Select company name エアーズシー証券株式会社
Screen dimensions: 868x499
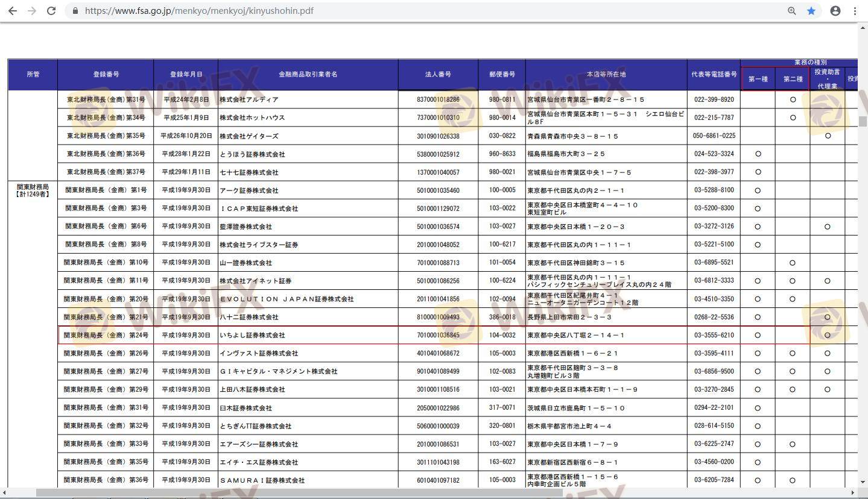click(259, 444)
